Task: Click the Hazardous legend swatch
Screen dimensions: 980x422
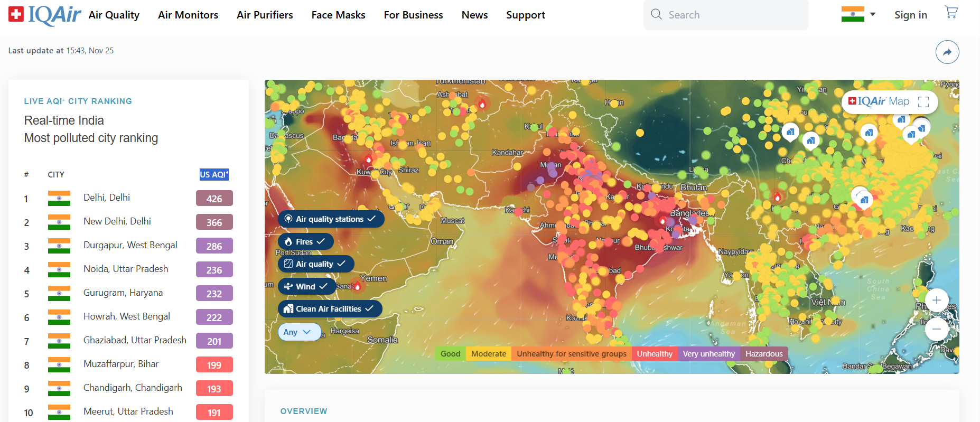Action: (764, 354)
